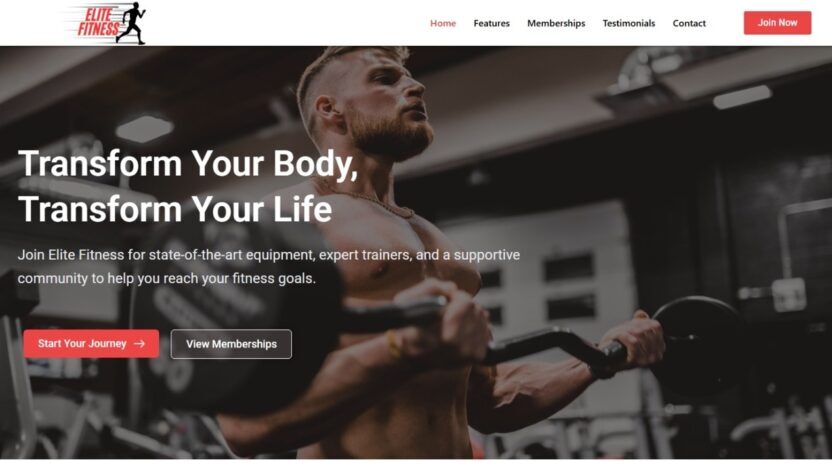Open Memberships in the top navigation
The image size is (832, 465).
[x=556, y=23]
